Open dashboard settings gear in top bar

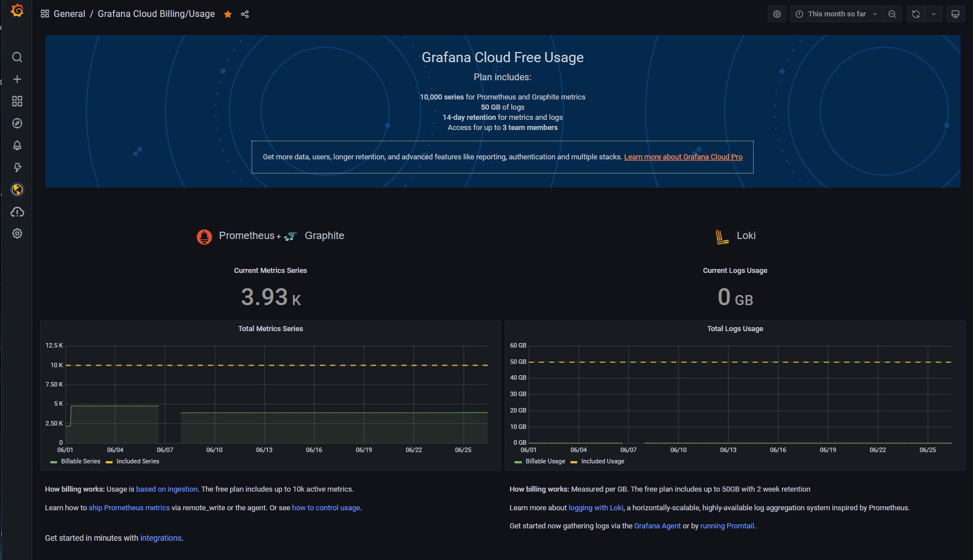(777, 14)
